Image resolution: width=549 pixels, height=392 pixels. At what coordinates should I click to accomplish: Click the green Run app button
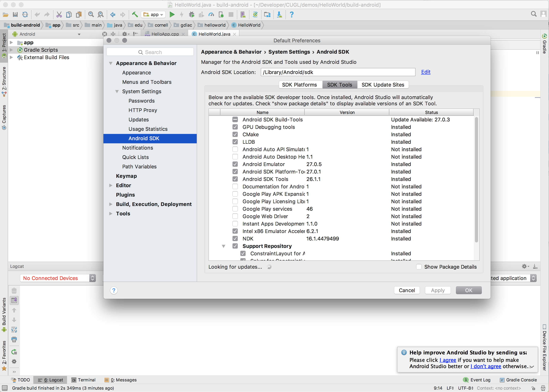coord(172,15)
